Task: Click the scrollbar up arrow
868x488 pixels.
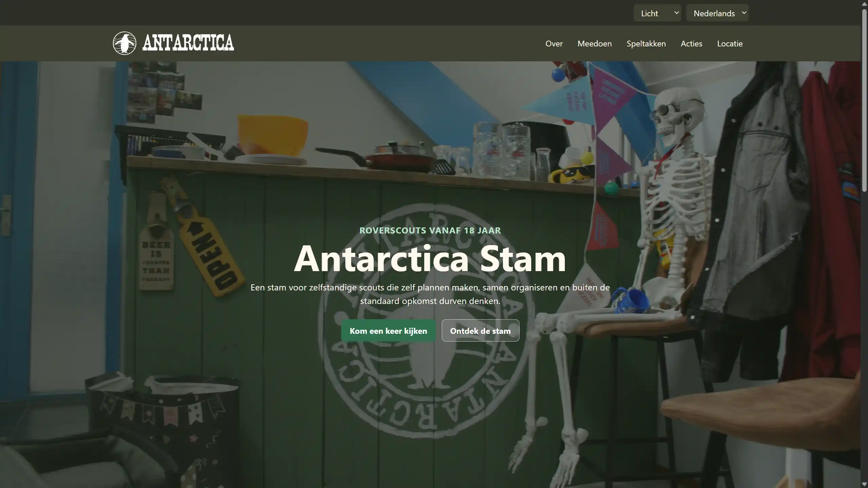Action: click(x=864, y=3)
